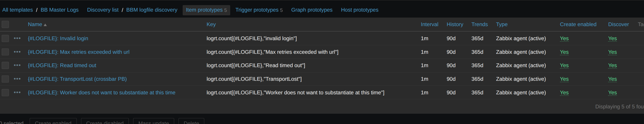Toggle Create enabled Yes for Invalid login
This screenshot has height=124, width=644.
point(564,38)
